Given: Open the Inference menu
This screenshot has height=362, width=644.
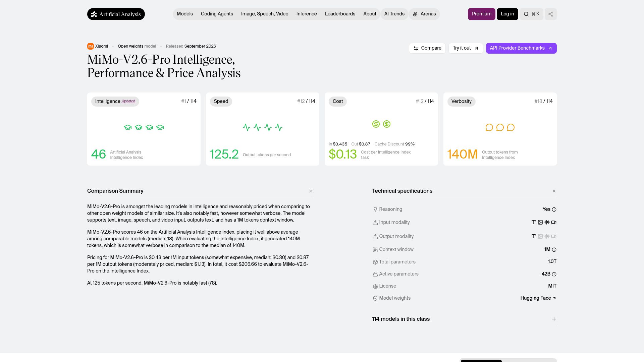Looking at the screenshot, I should 307,14.
